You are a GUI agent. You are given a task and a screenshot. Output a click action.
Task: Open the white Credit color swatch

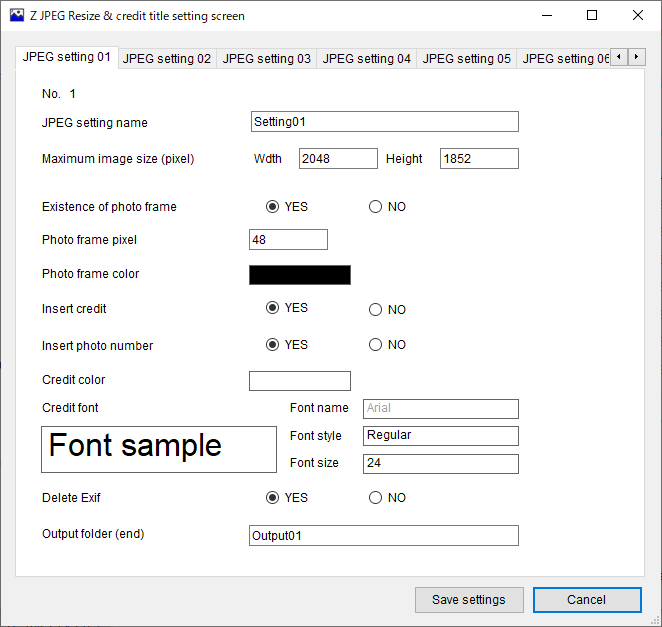tap(300, 381)
